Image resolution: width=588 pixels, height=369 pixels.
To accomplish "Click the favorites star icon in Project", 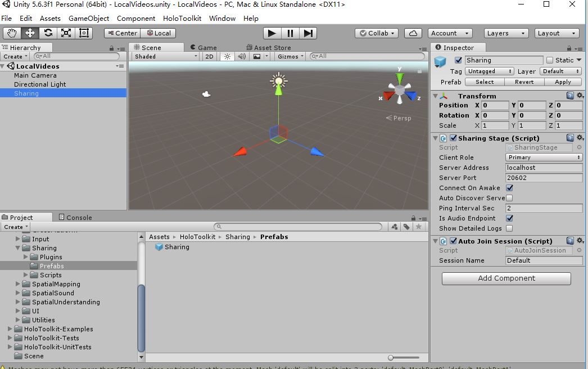I will tap(418, 226).
